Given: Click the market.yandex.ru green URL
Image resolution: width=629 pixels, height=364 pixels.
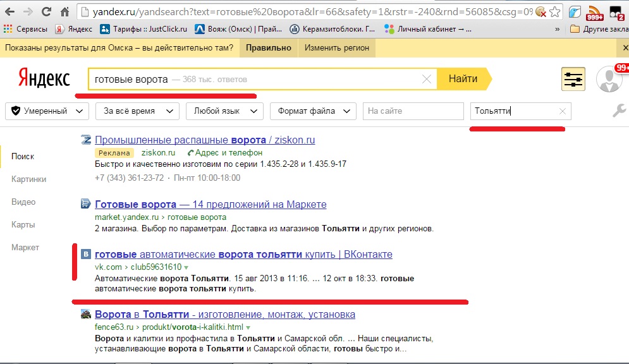Looking at the screenshot, I should 127,217.
